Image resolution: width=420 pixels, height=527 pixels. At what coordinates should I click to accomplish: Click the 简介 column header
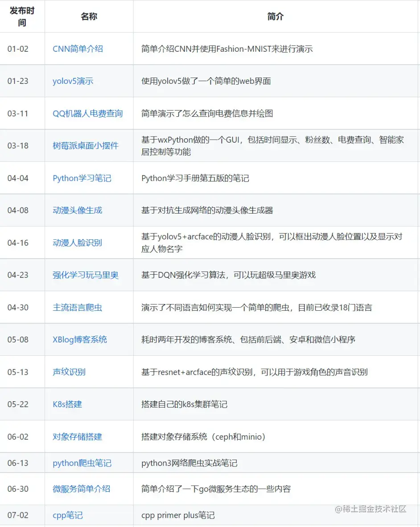pyautogui.click(x=276, y=16)
